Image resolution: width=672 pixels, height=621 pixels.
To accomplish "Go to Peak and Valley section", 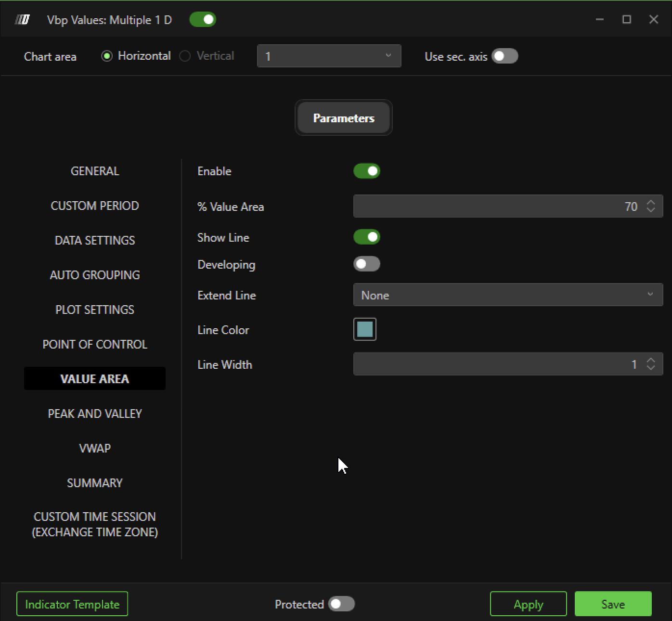I will [95, 414].
